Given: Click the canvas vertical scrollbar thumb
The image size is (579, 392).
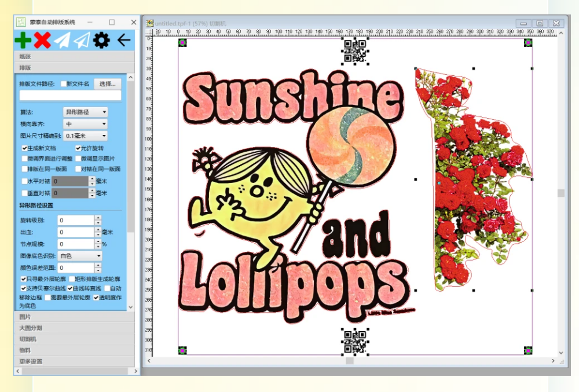Looking at the screenshot, I should click(561, 193).
